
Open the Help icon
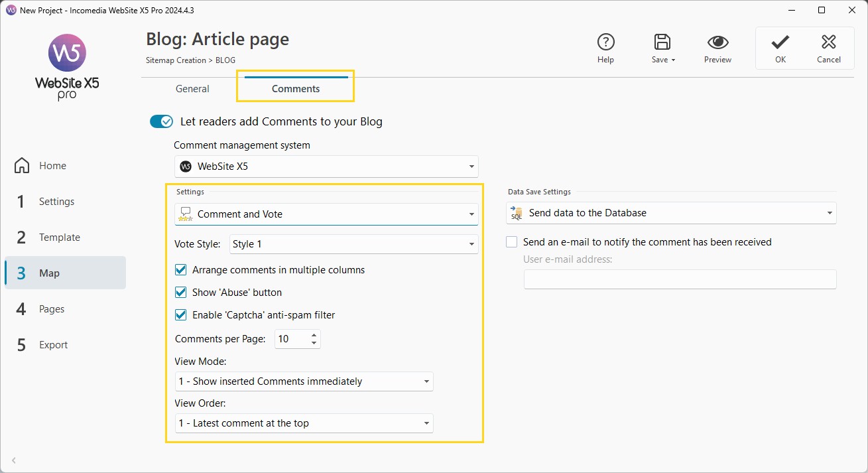605,42
